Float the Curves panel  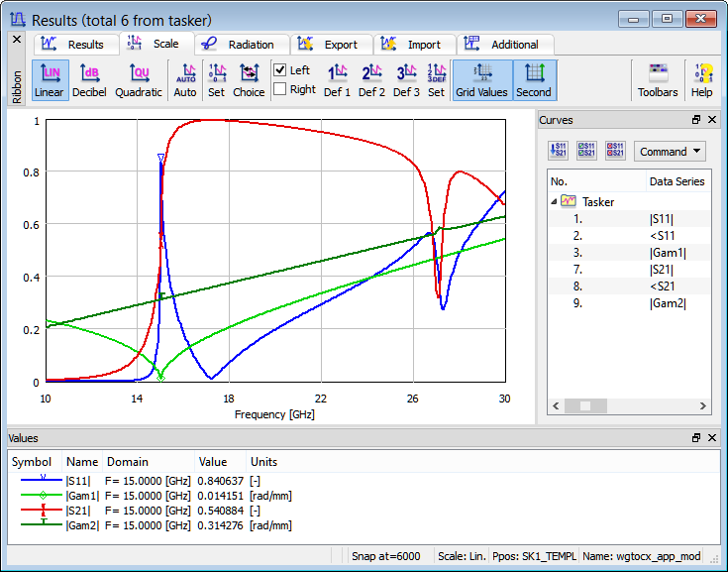696,120
